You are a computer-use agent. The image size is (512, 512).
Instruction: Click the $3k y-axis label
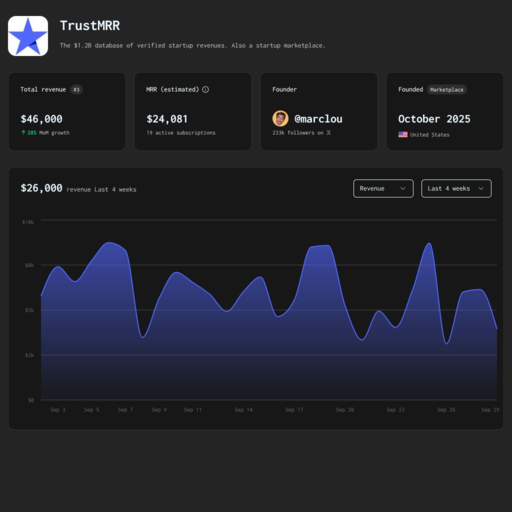point(29,355)
